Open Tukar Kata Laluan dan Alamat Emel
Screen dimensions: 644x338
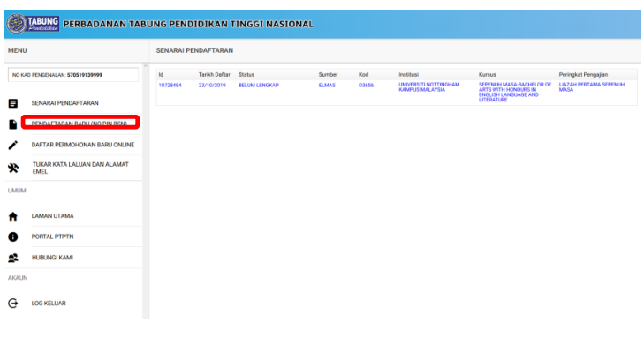coord(80,168)
